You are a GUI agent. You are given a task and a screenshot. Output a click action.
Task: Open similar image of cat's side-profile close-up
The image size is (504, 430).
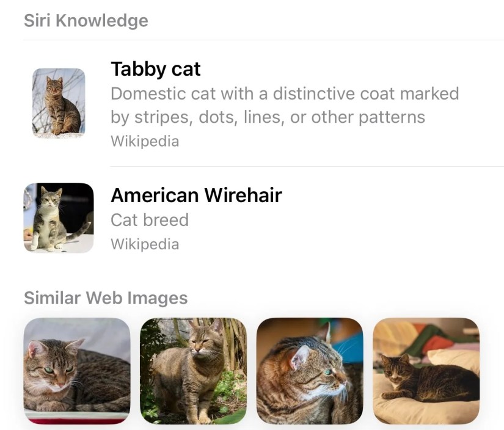coord(310,371)
